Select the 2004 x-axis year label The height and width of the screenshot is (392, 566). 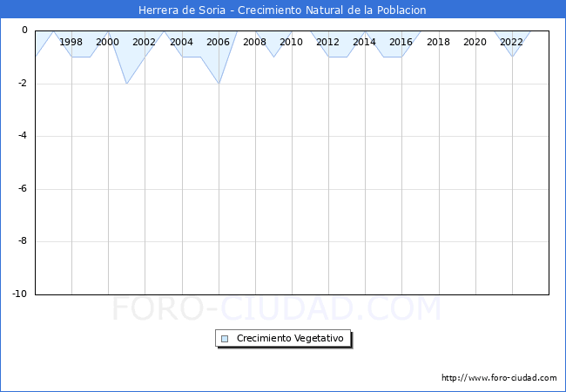182,42
